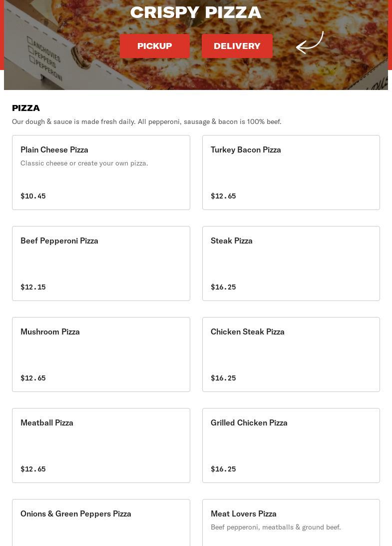Open the Meat Lovers Pizza item
The image size is (392, 546).
[x=291, y=522]
